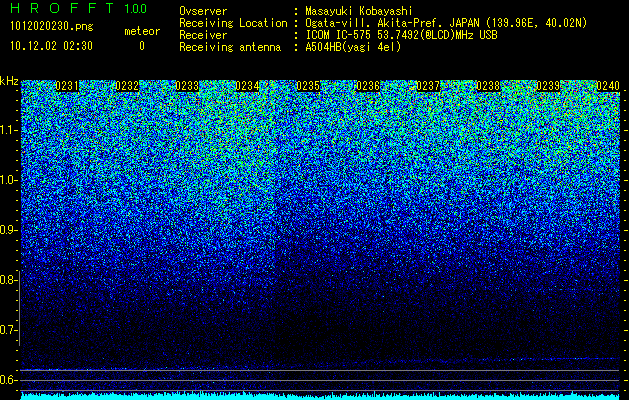Click the date stamp 10.12.02 02:30
The width and height of the screenshot is (629, 400).
coord(51,46)
